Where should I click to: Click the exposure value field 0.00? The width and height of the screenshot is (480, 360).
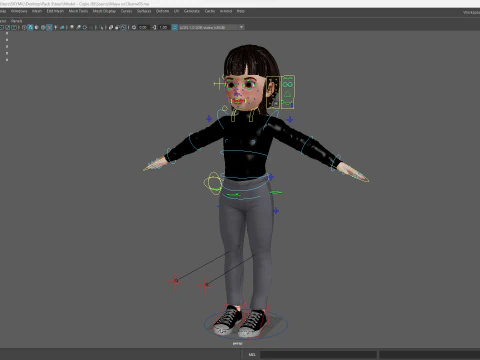point(143,27)
